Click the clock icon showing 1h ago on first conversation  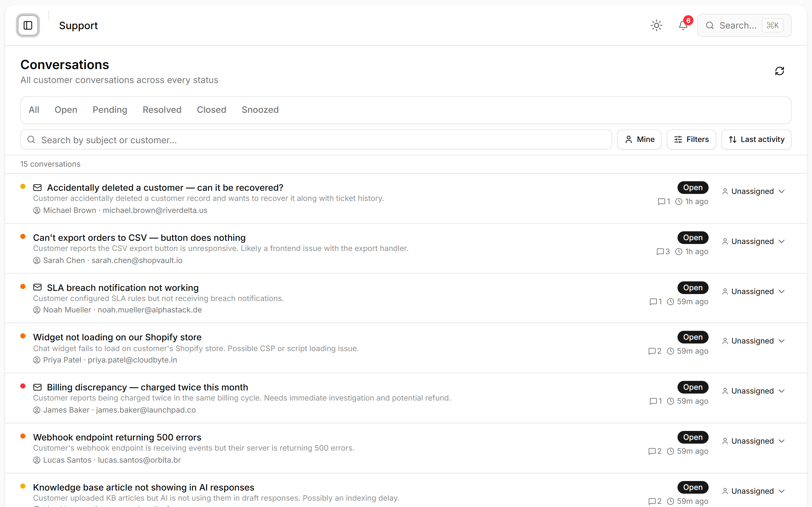[x=679, y=202]
